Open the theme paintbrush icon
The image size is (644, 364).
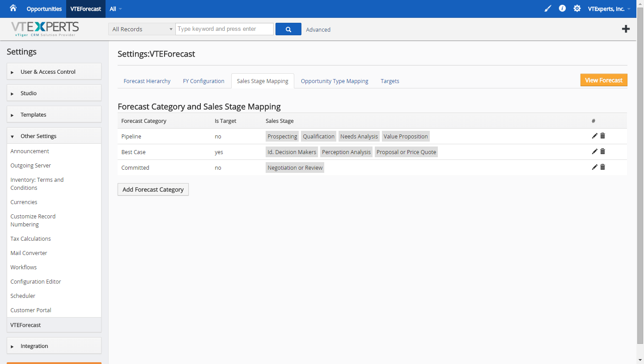548,8
